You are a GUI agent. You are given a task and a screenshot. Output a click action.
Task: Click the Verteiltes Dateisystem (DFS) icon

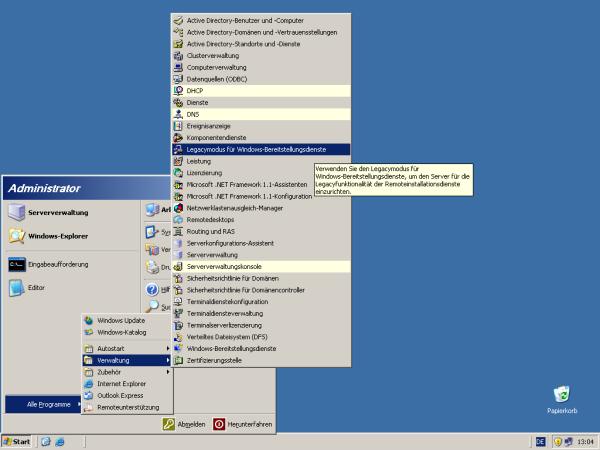[178, 337]
